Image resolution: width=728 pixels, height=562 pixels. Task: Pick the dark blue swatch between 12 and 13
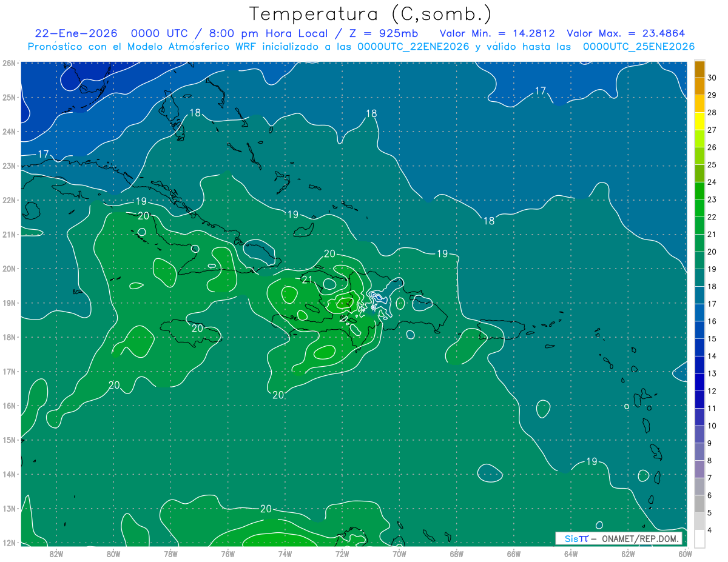(699, 382)
